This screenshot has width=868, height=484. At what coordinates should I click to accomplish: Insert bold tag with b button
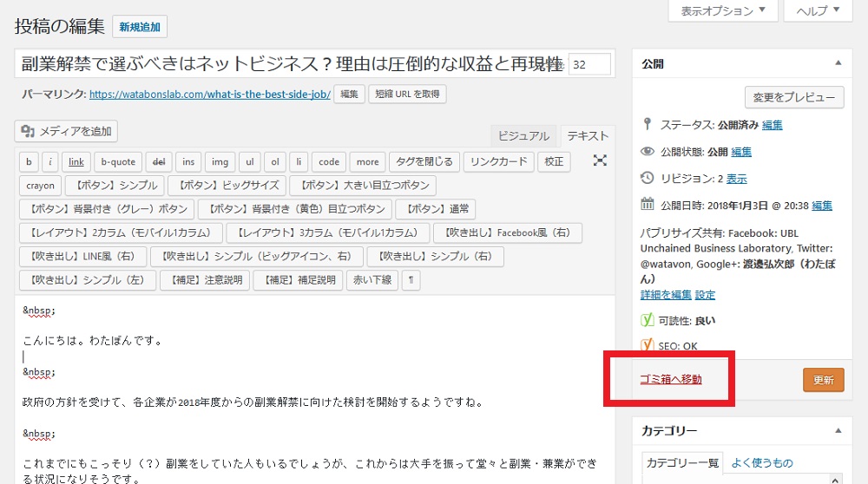point(29,161)
